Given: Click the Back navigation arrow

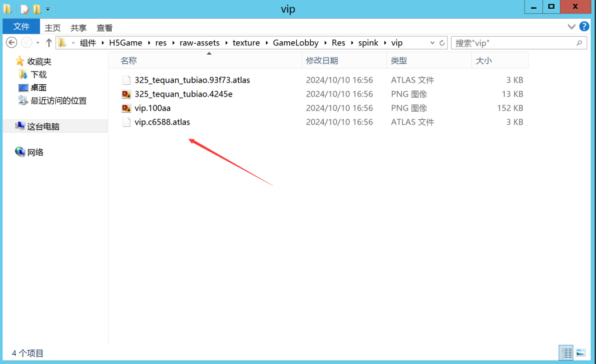Looking at the screenshot, I should 11,42.
